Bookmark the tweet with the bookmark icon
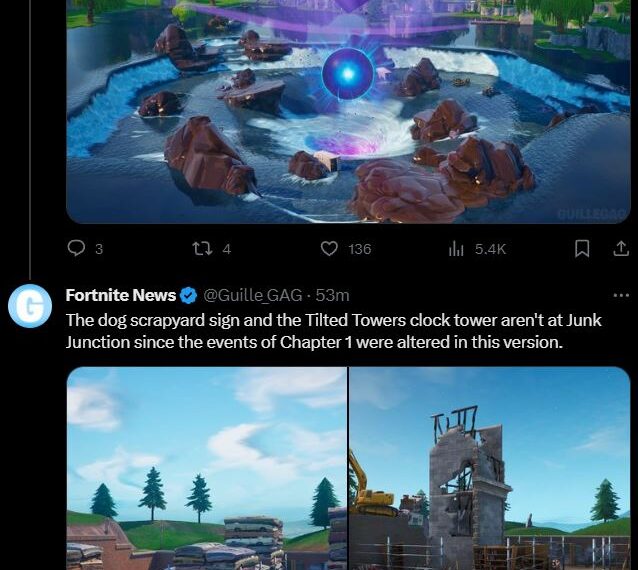 click(x=582, y=249)
